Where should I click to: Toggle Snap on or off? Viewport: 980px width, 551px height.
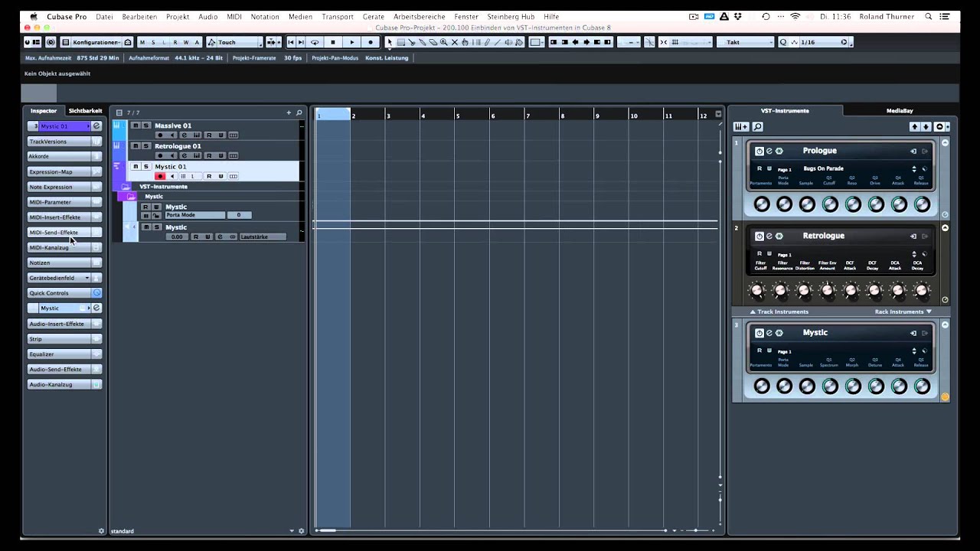coord(664,42)
